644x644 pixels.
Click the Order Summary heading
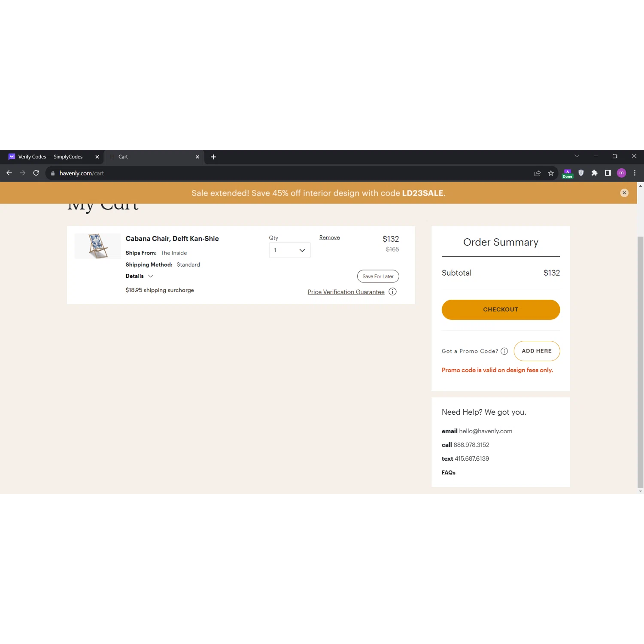pos(501,242)
